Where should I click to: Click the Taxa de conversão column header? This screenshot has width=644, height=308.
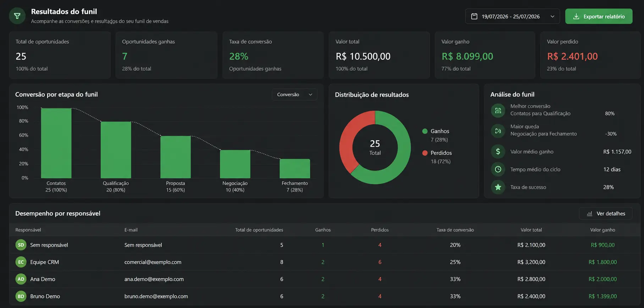455,230
